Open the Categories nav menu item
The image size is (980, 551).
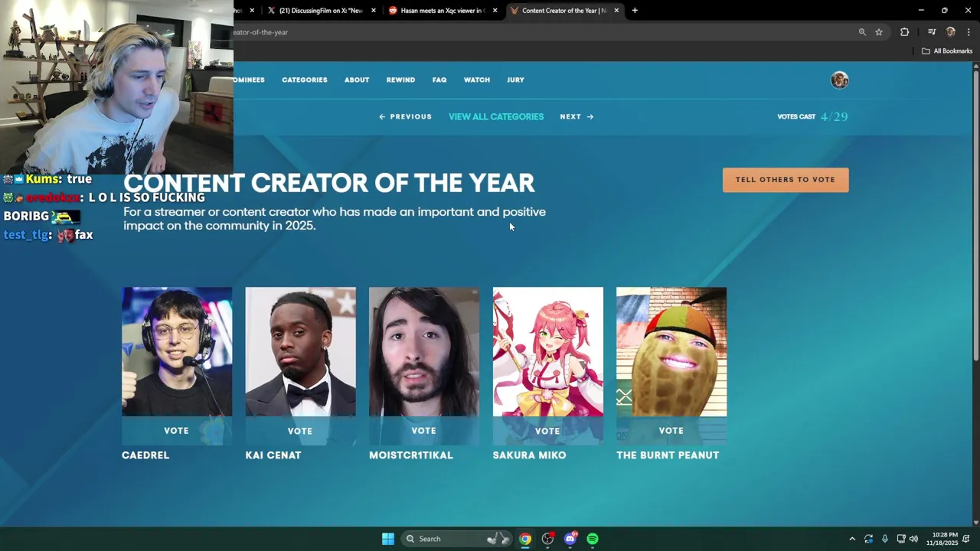[305, 80]
